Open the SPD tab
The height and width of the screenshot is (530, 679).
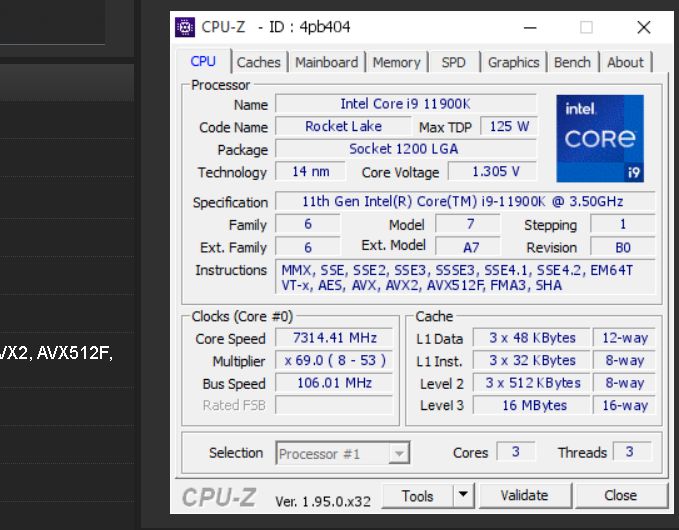coord(453,62)
